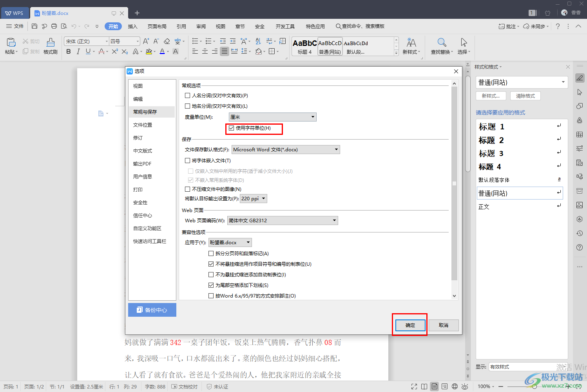Viewport: 587px width, 392px height.
Task: Enable 将字体嵌入文件 checkbox
Action: tap(188, 160)
